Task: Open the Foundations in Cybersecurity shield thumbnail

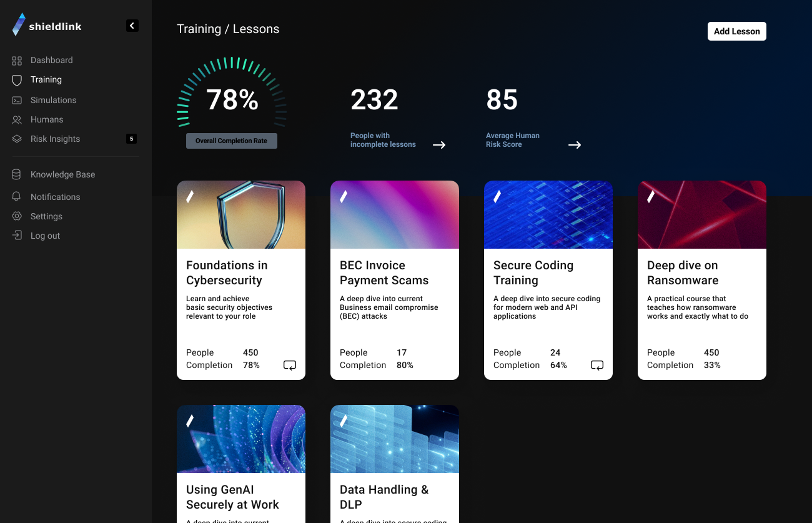Action: point(241,215)
